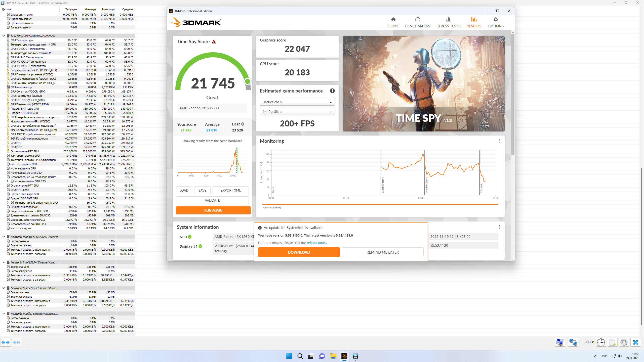Open the STRESS TESTS tab
Screen dimensions: 644x362
click(x=448, y=22)
